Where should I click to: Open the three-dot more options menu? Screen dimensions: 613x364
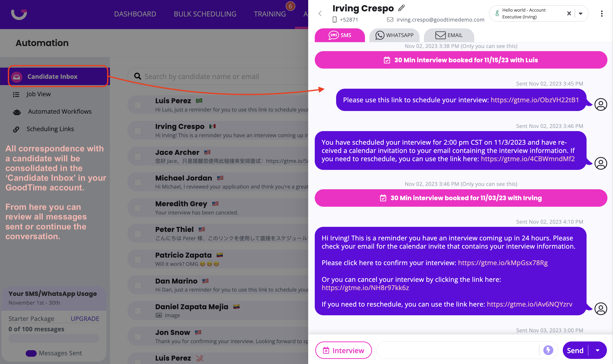coord(601,14)
